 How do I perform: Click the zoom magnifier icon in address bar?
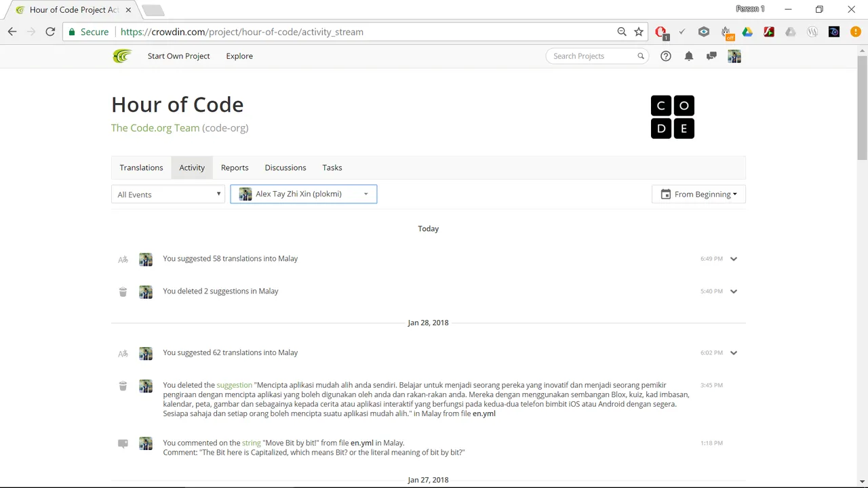coord(622,32)
